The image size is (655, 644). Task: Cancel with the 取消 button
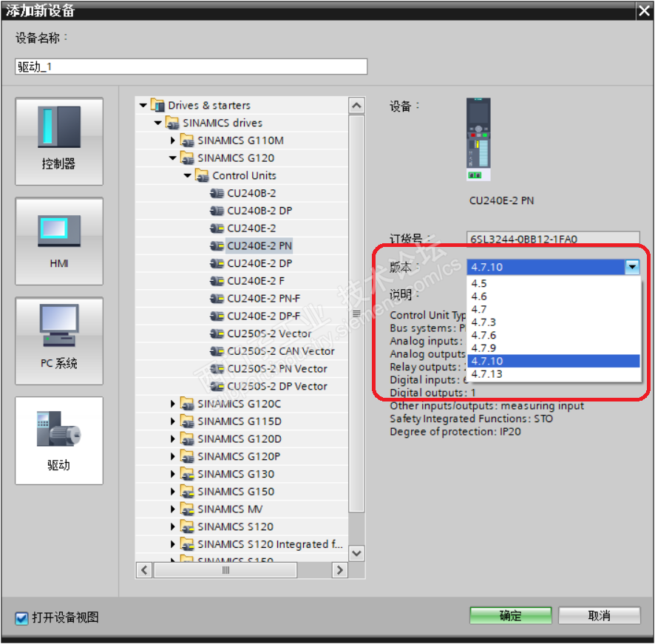click(599, 616)
